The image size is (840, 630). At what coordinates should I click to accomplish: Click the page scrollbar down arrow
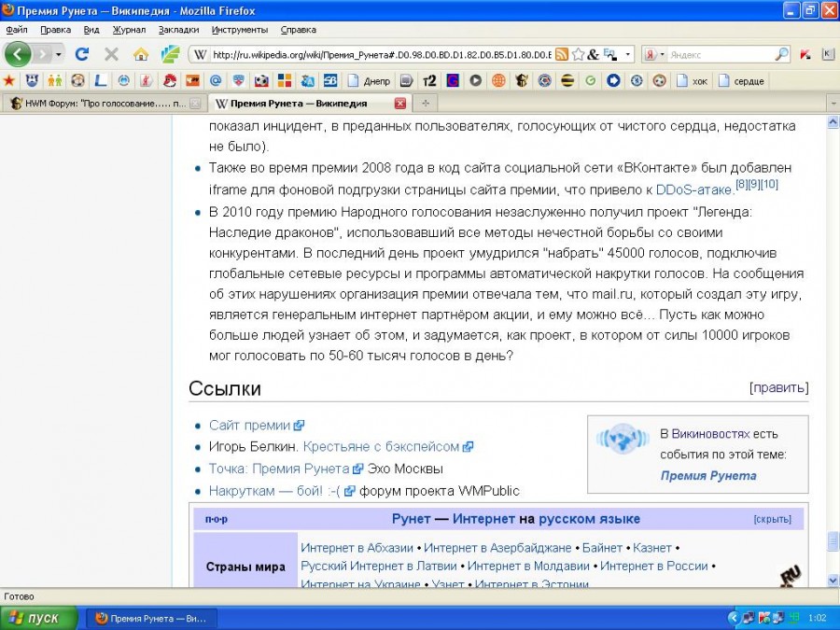coord(833,581)
